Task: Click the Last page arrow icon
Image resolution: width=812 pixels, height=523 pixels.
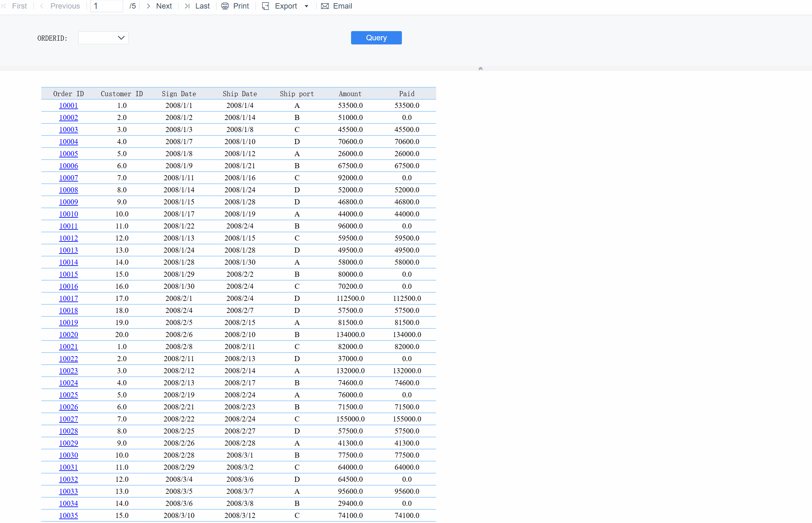Action: [187, 6]
